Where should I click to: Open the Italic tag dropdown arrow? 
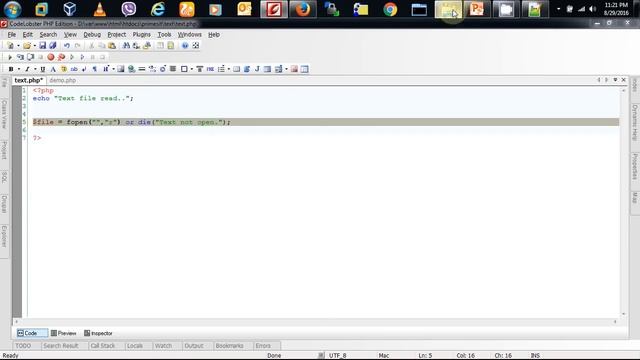[35, 69]
